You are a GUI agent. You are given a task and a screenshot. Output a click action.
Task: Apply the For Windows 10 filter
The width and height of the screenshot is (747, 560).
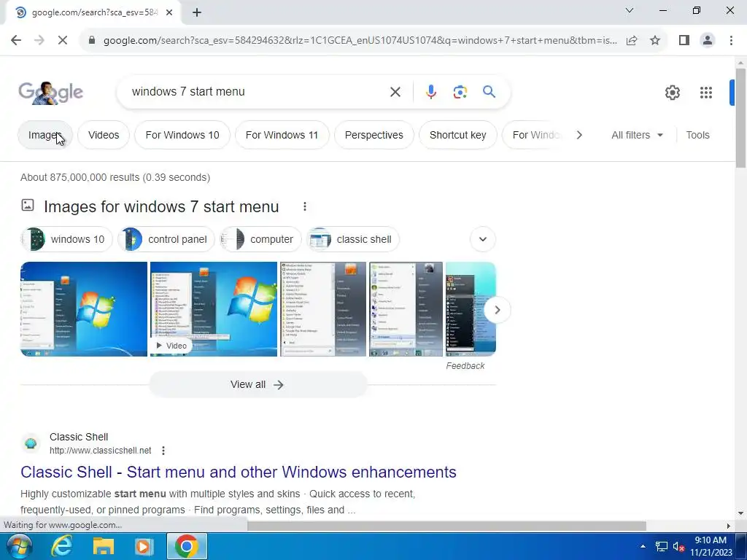[x=182, y=135]
